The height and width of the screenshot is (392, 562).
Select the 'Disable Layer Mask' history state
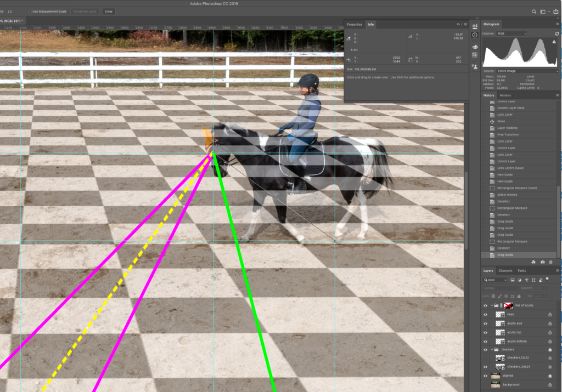click(519, 108)
